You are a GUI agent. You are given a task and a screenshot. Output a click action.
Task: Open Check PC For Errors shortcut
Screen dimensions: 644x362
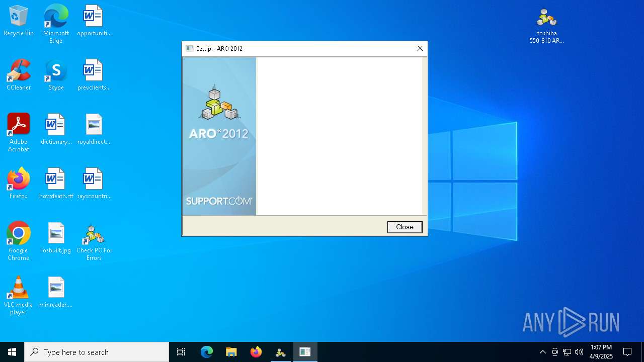94,242
